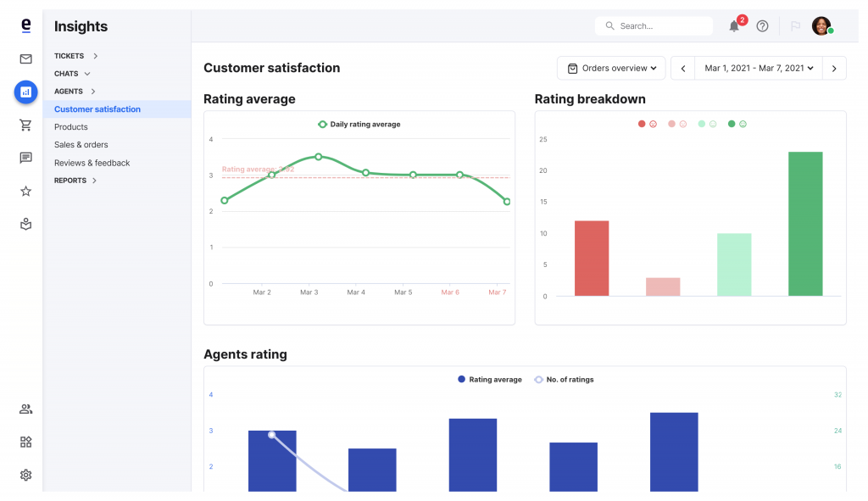Open the settings gear icon
The height and width of the screenshot is (501, 868).
[x=25, y=475]
